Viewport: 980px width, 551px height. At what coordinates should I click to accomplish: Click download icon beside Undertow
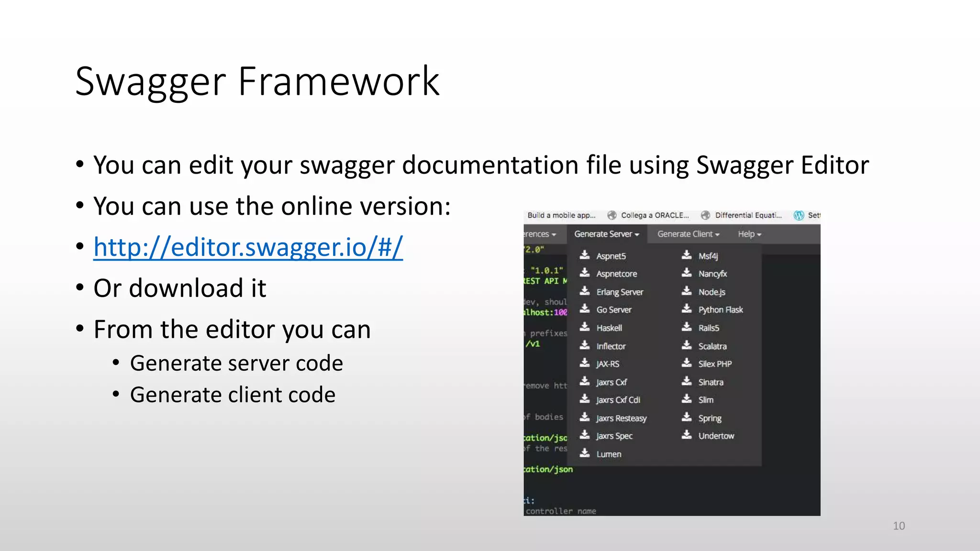[x=687, y=434]
